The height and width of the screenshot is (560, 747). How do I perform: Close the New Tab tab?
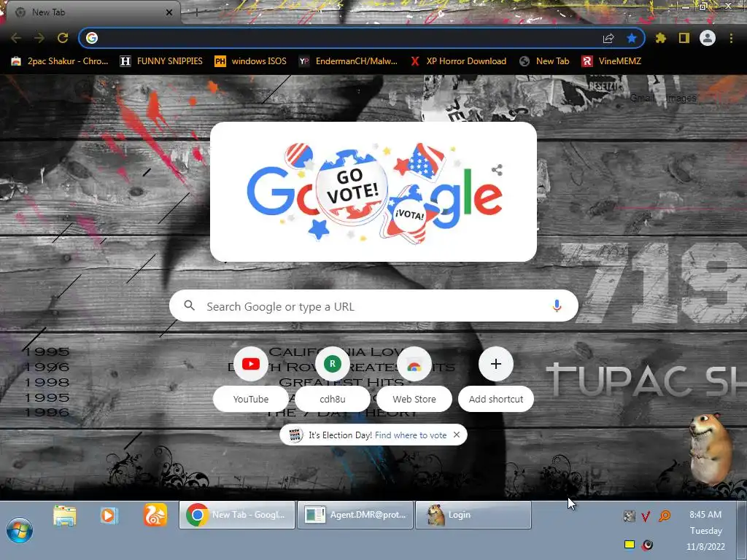point(169,12)
